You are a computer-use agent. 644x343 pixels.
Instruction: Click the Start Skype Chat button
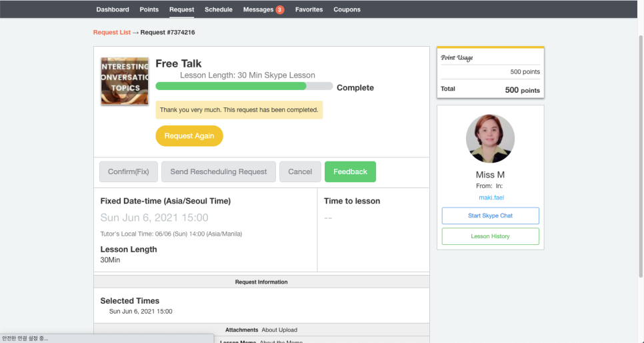pyautogui.click(x=490, y=216)
